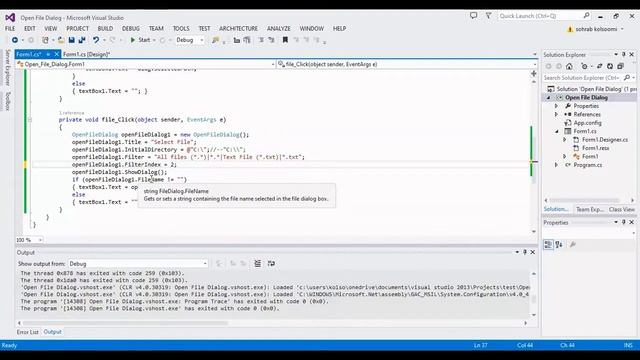Toggle Alphabetical sort in Properties panel
Image resolution: width=640 pixels, height=360 pixels.
559,244
